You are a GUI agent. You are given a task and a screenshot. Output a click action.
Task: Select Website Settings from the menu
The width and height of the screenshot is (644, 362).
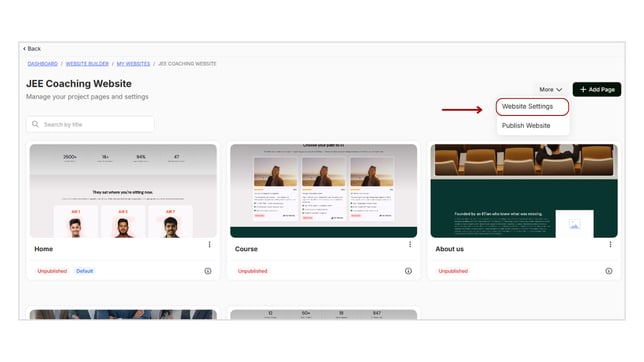532,107
